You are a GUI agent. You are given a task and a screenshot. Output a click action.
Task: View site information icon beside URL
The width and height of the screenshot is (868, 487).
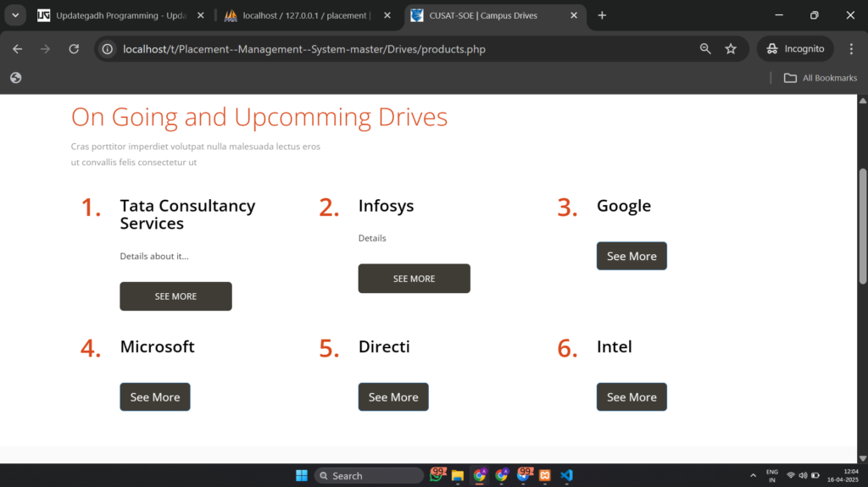(108, 49)
